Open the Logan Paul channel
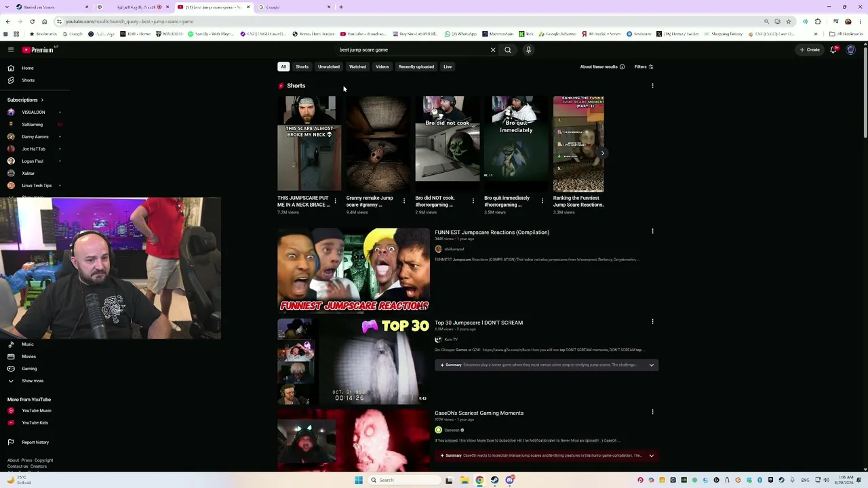 (34, 161)
